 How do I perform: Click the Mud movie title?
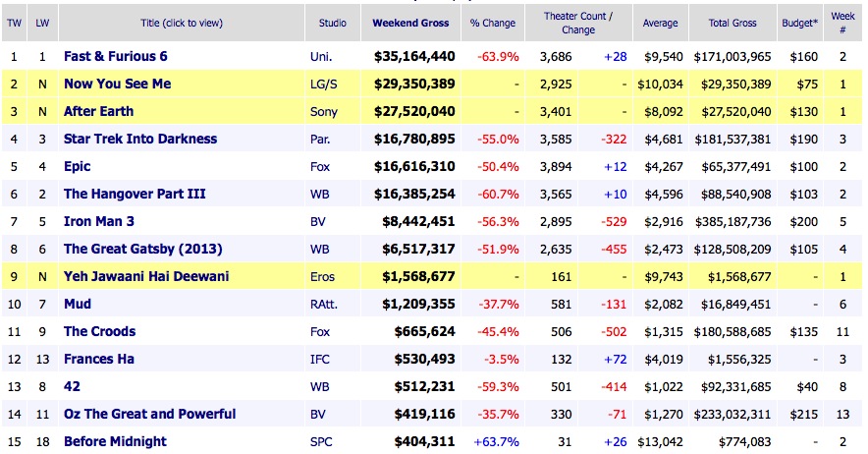pos(78,304)
